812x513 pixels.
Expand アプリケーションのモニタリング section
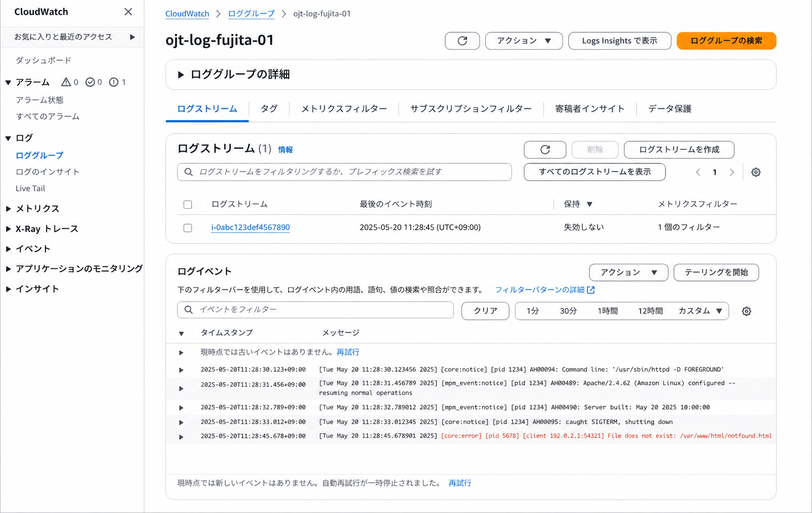pyautogui.click(x=8, y=269)
